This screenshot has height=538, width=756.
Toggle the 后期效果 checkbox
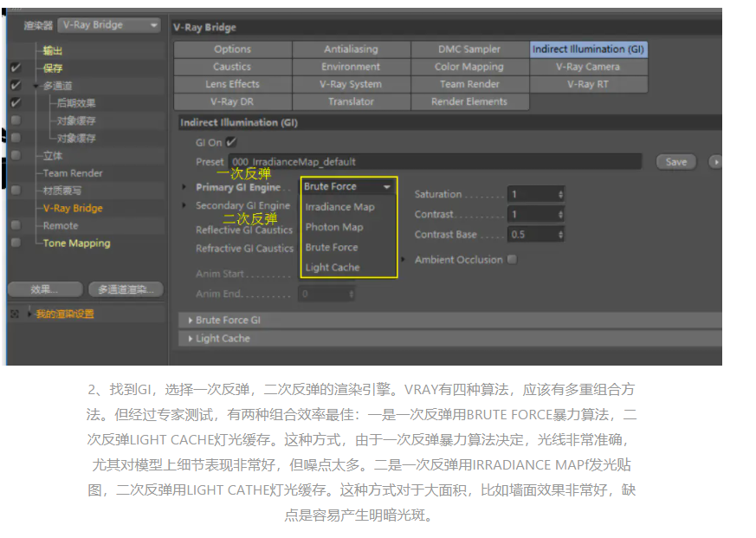point(16,102)
